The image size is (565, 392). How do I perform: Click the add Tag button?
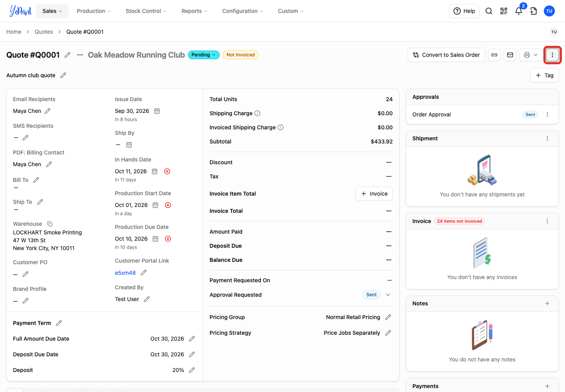click(x=545, y=75)
